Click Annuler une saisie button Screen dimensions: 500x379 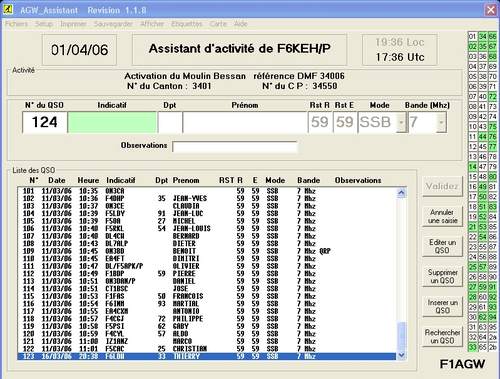(442, 216)
